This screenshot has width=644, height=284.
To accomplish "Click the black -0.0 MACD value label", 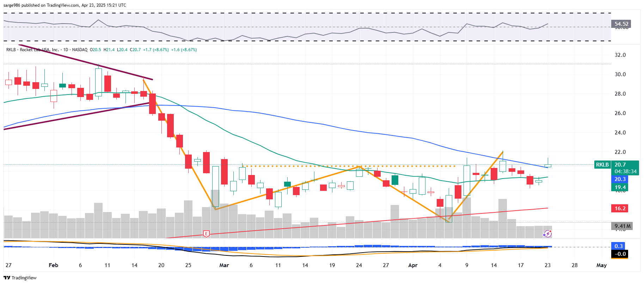I will 620,254.
